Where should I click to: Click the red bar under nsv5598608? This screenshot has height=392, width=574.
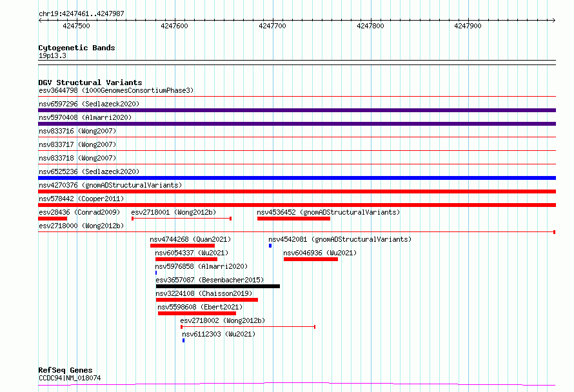[197, 313]
